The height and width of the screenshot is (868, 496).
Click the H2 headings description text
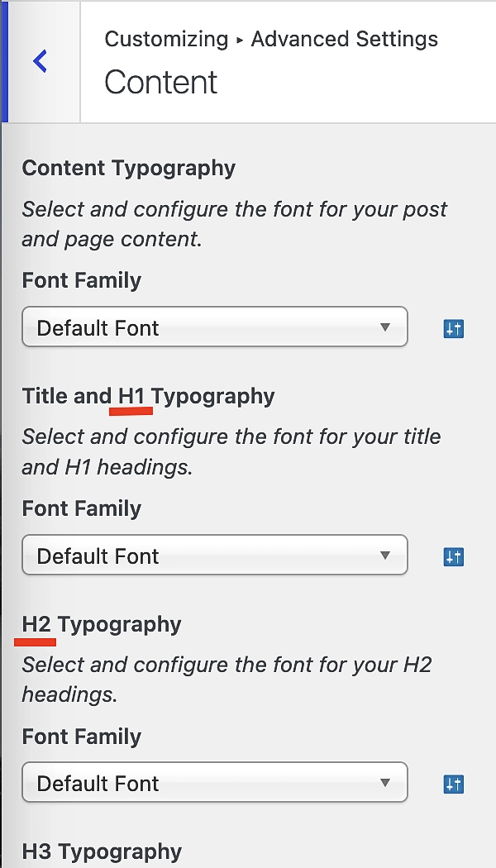[x=227, y=680]
